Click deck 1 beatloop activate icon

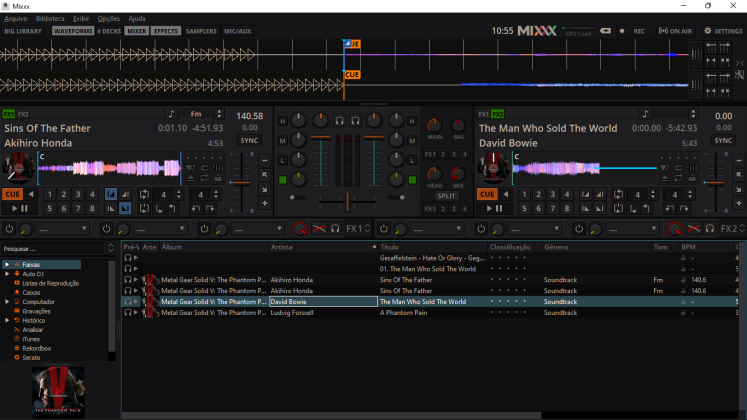click(144, 194)
